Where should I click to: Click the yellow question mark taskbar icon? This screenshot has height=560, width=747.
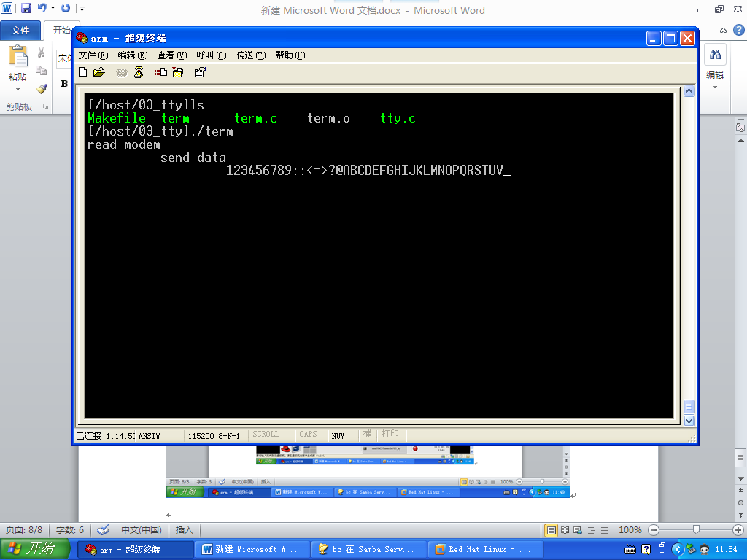click(x=646, y=550)
